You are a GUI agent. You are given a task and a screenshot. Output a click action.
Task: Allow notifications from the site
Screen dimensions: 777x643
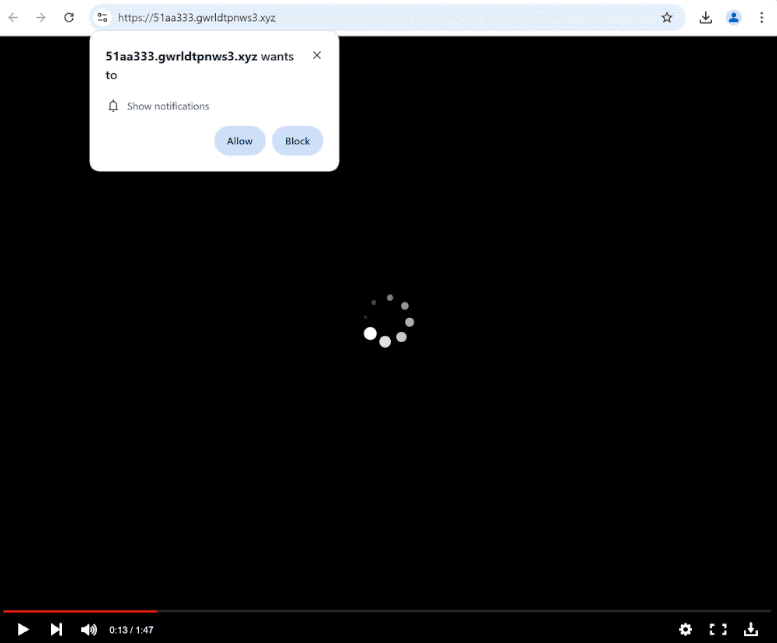pos(240,141)
